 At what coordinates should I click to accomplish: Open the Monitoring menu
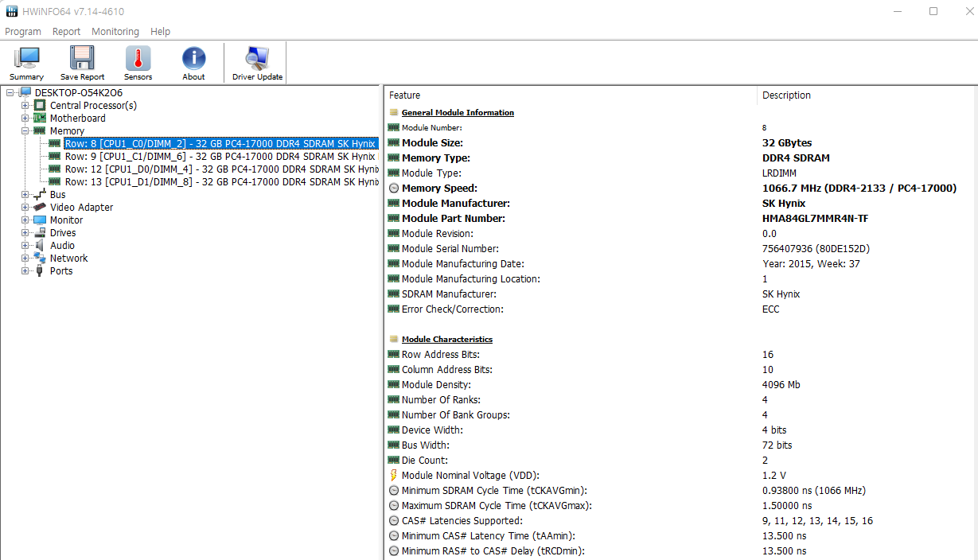coord(115,32)
